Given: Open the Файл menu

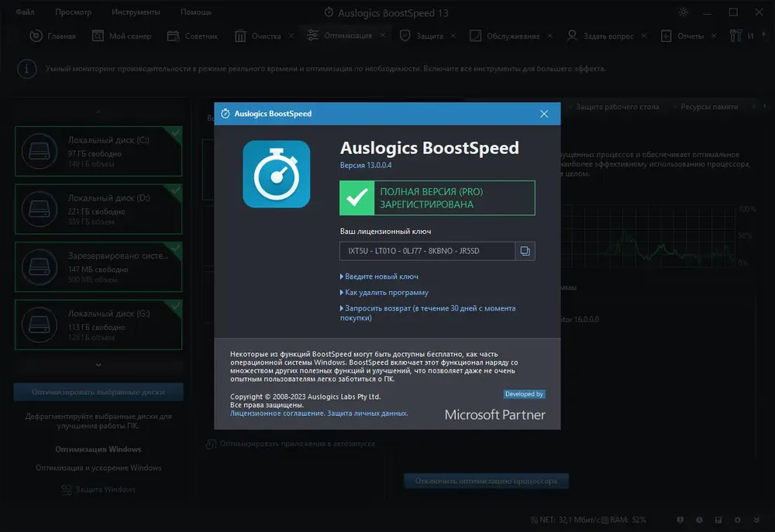Looking at the screenshot, I should pos(25,12).
